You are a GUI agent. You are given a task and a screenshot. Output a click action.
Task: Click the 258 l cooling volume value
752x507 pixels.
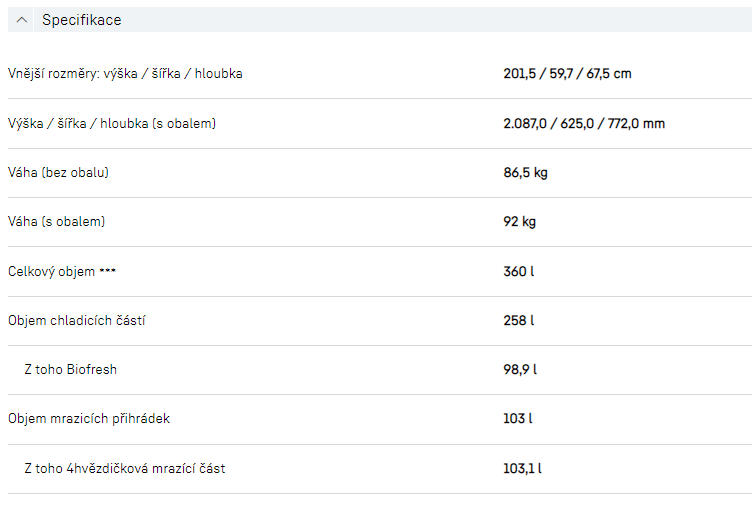pyautogui.click(x=518, y=321)
